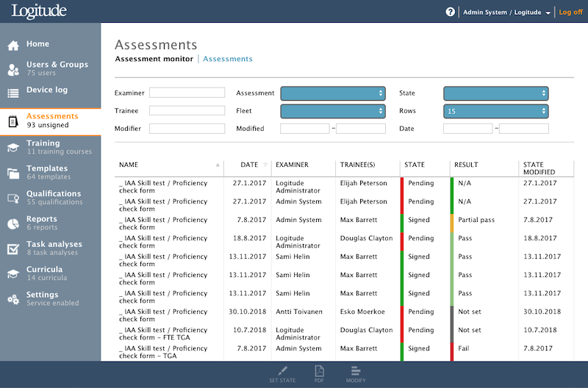Open the Fleet filter dropdown
The image size is (588, 388).
(x=333, y=112)
